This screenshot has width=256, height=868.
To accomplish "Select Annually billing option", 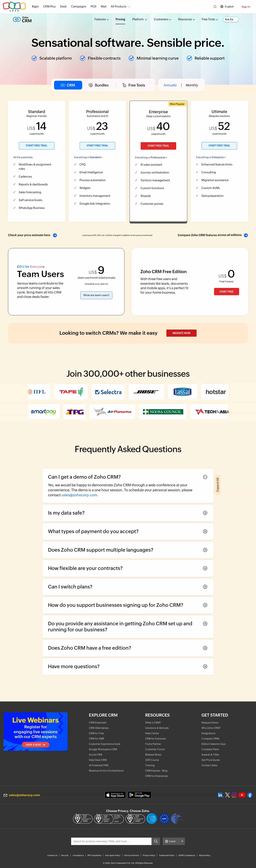I will (x=170, y=85).
